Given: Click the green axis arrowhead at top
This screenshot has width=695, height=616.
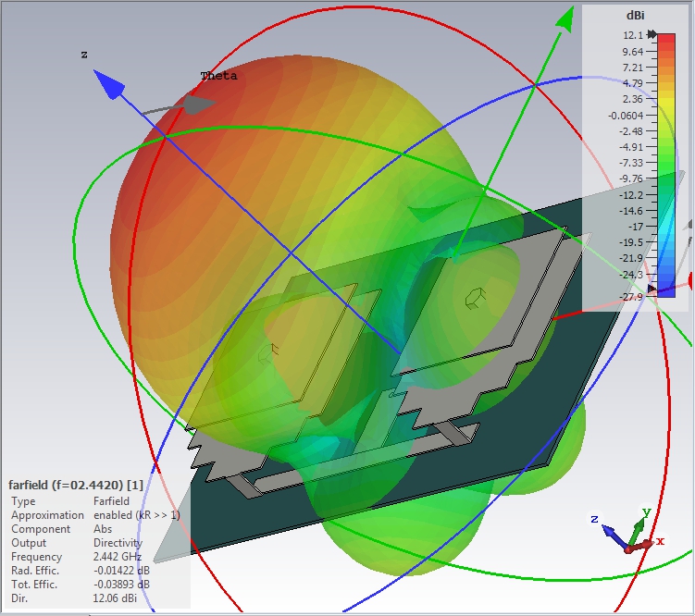Looking at the screenshot, I should pos(564,20).
